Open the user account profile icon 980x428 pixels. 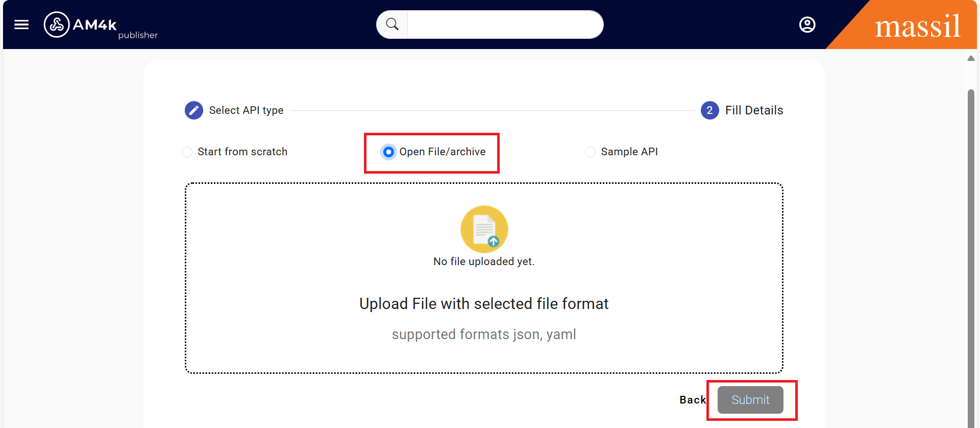tap(807, 25)
